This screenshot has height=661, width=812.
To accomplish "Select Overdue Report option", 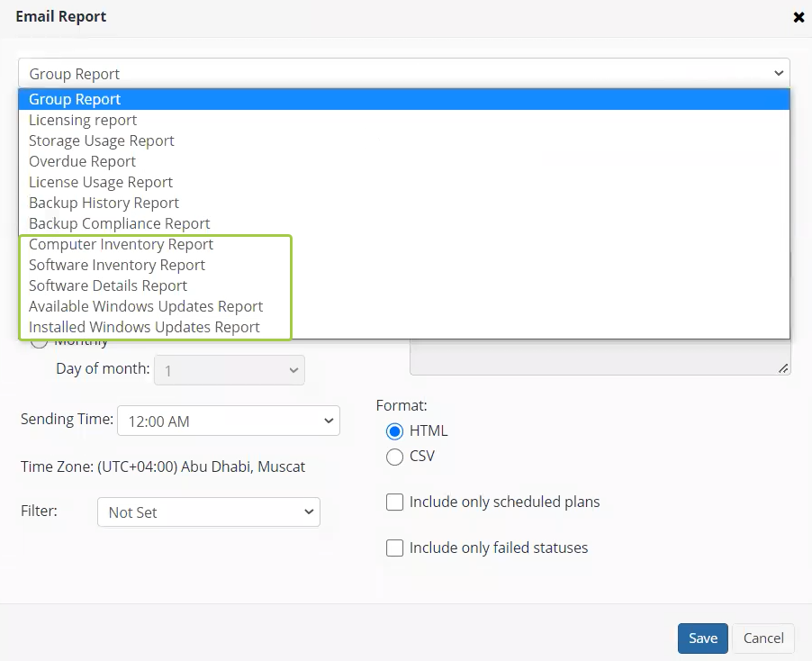I will coord(82,161).
